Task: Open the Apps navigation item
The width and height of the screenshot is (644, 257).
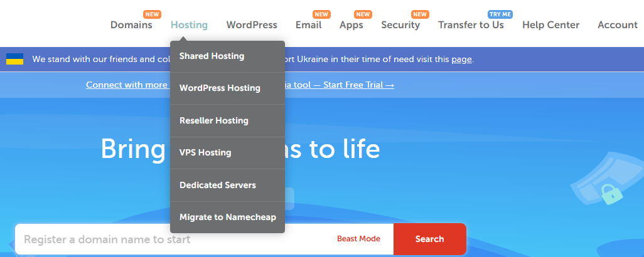Action: coord(351,25)
